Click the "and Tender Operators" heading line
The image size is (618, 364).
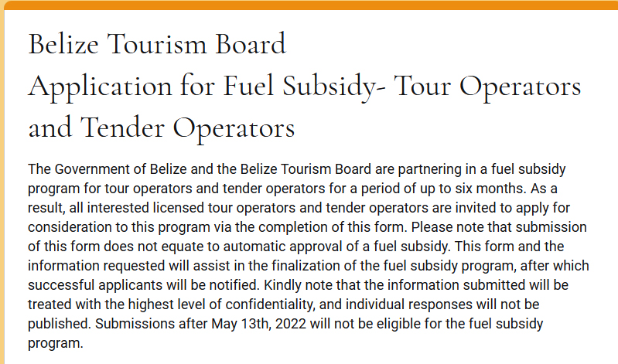[161, 128]
